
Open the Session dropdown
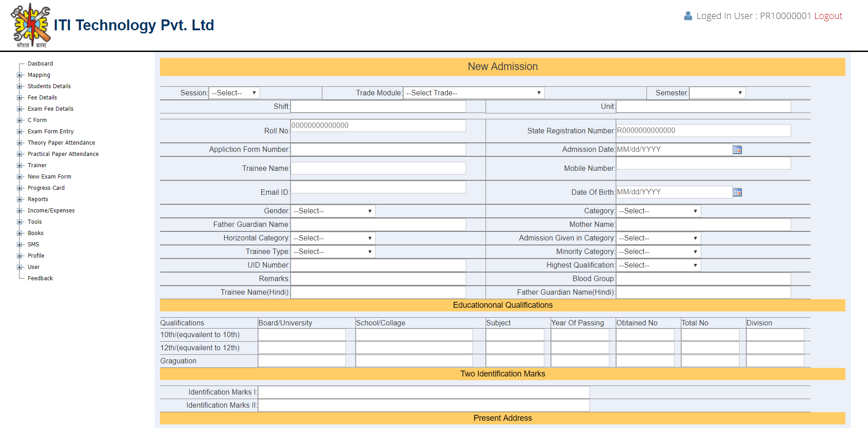(x=234, y=93)
